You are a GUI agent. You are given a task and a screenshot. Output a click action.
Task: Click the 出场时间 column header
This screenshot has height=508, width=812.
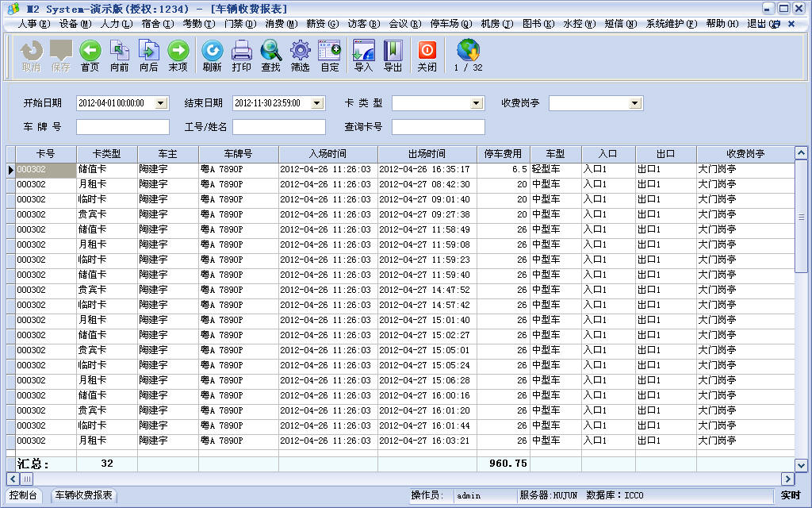tap(427, 154)
